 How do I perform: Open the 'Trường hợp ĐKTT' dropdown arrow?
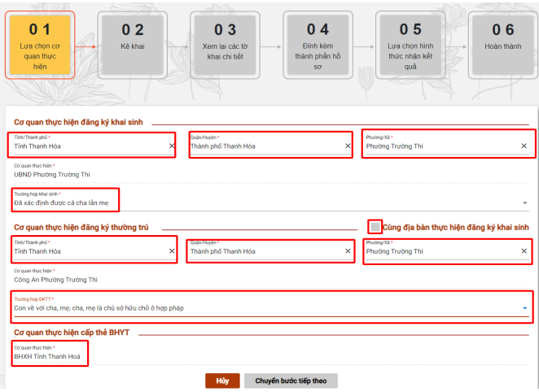524,308
